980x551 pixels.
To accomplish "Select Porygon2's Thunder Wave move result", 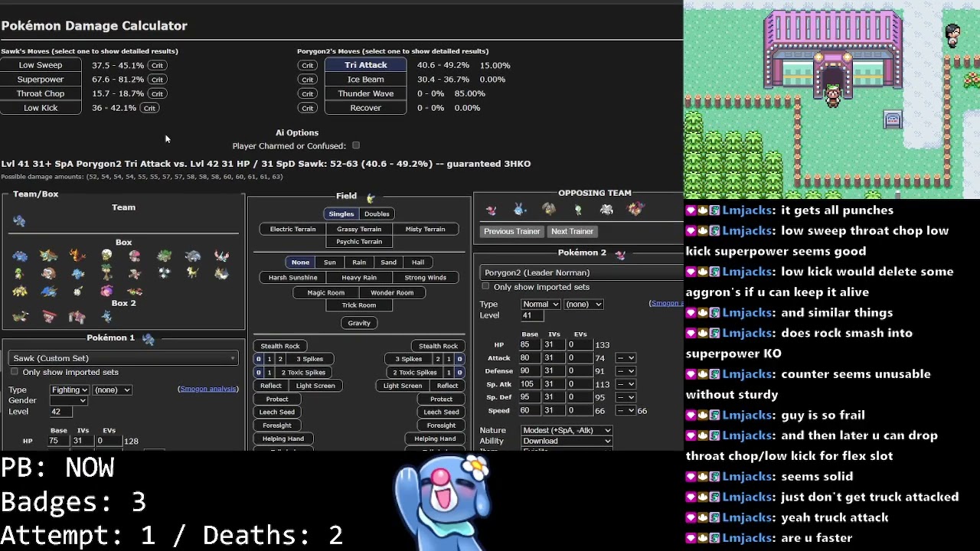I will [x=366, y=93].
